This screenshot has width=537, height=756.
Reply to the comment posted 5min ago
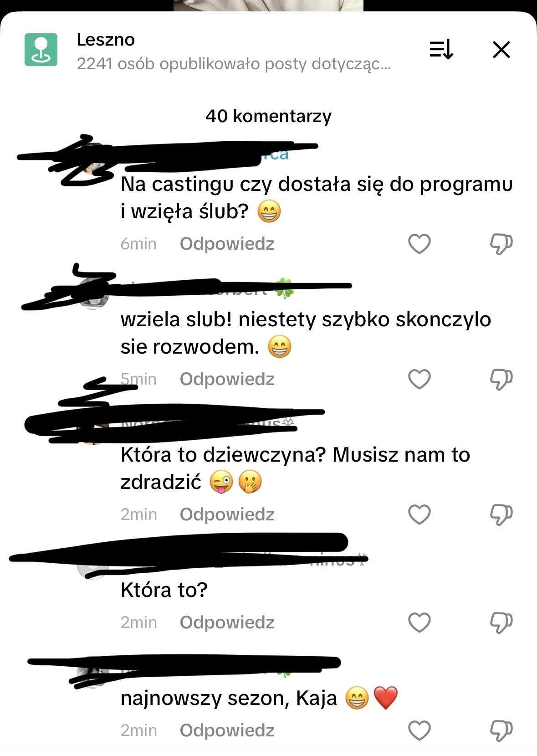(x=227, y=379)
